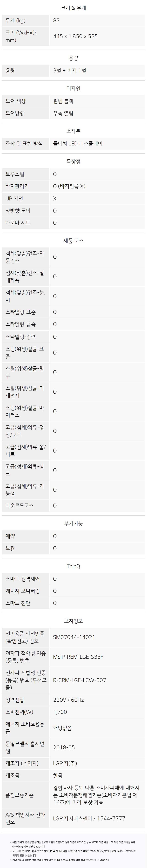Click the X value for UP 가전

coord(55,198)
